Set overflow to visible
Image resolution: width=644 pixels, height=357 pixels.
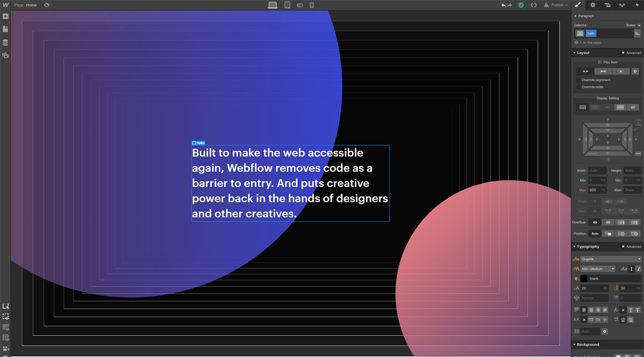tap(595, 222)
